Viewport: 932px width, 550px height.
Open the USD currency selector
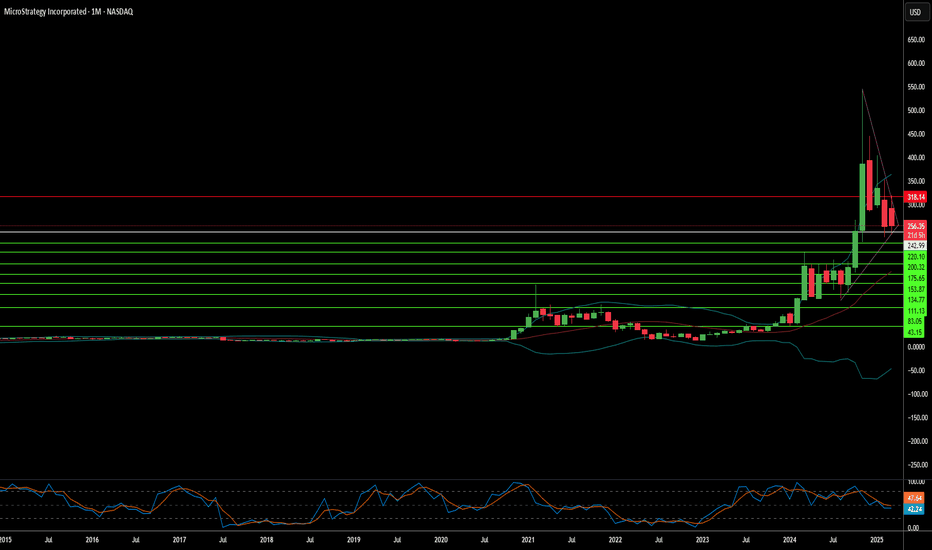point(915,12)
